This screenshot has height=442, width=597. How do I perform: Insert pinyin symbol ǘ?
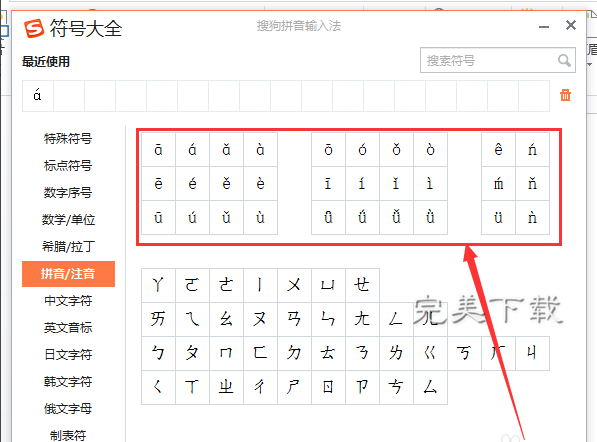[x=362, y=217]
